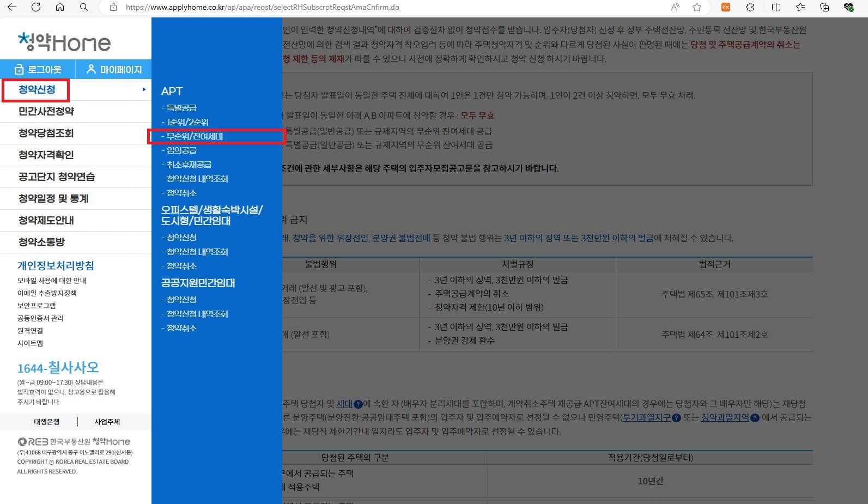This screenshot has height=504, width=868.
Task: Open 청약자격확인 menu
Action: pos(46,155)
